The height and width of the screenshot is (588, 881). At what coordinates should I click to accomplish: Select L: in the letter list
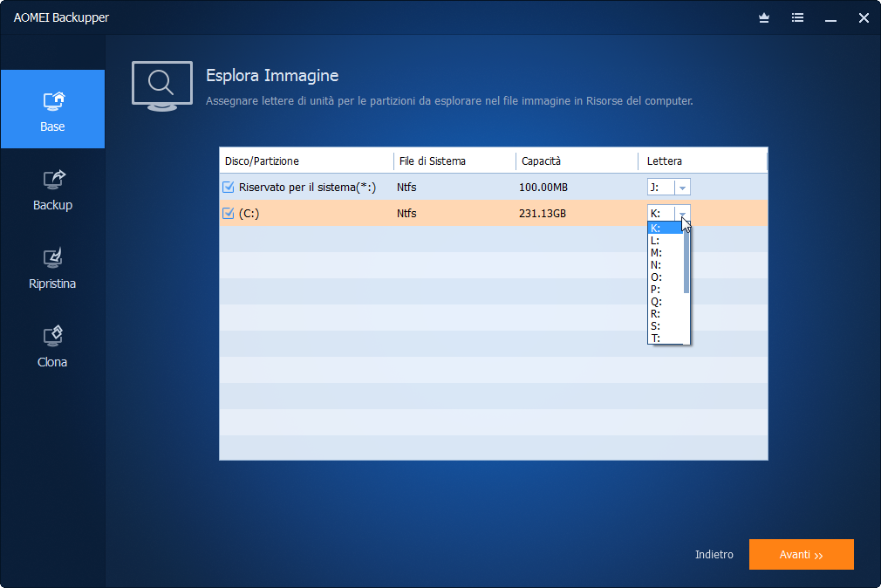click(x=666, y=241)
